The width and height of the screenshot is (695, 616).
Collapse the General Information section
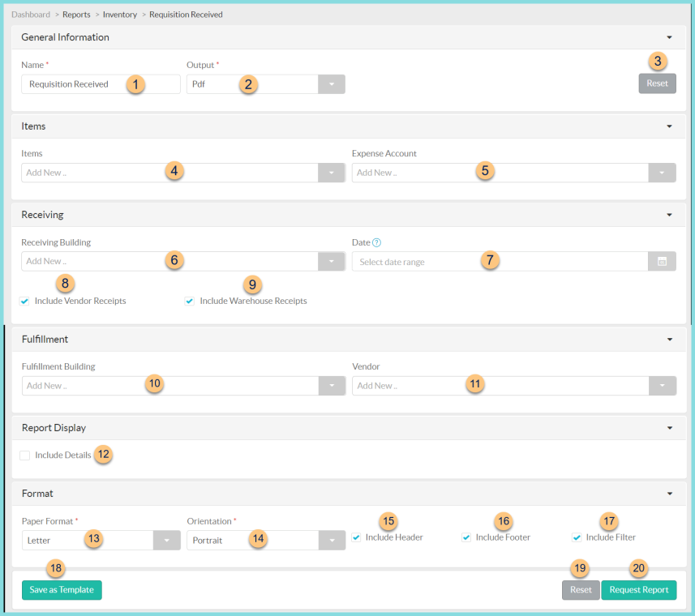[670, 37]
